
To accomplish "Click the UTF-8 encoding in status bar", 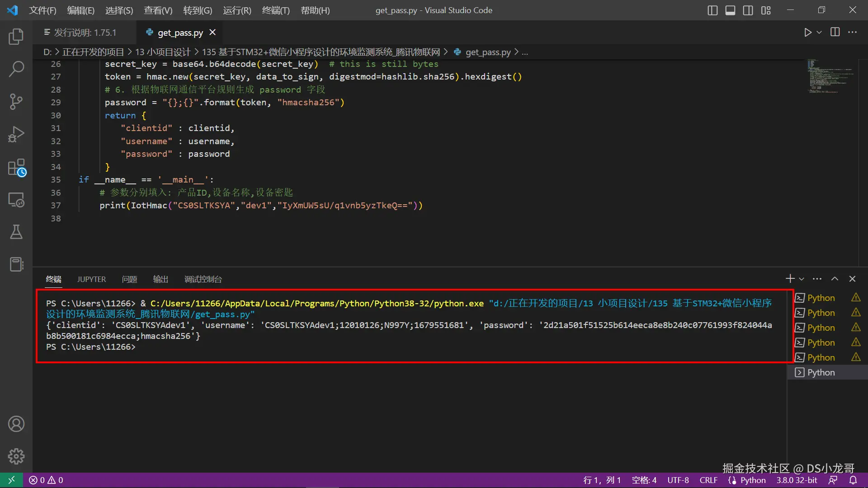I will 678,480.
